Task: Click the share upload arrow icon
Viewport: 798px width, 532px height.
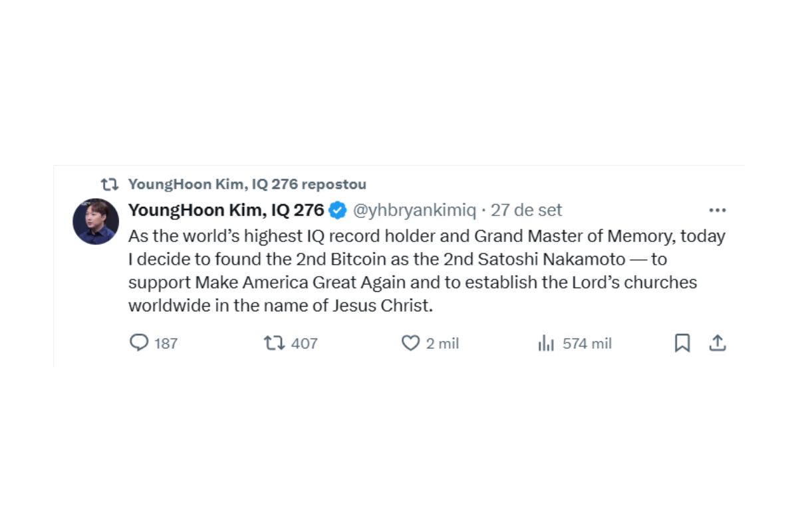Action: [x=717, y=343]
